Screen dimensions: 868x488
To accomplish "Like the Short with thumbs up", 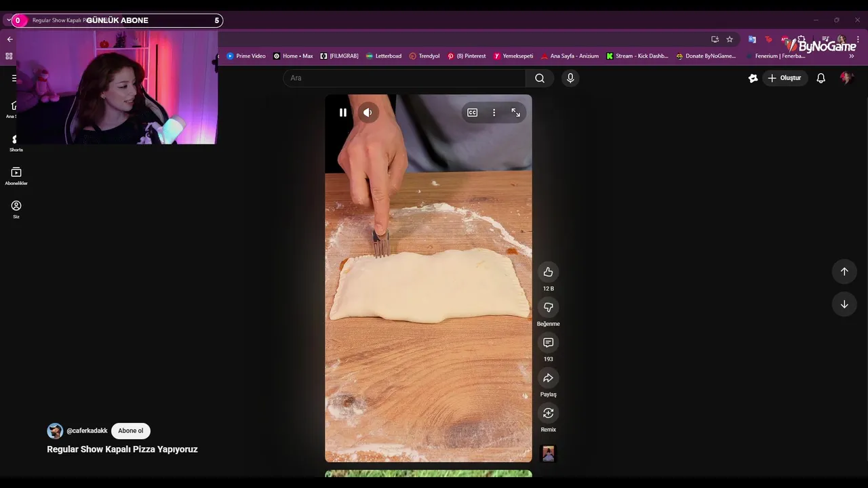I will [549, 272].
